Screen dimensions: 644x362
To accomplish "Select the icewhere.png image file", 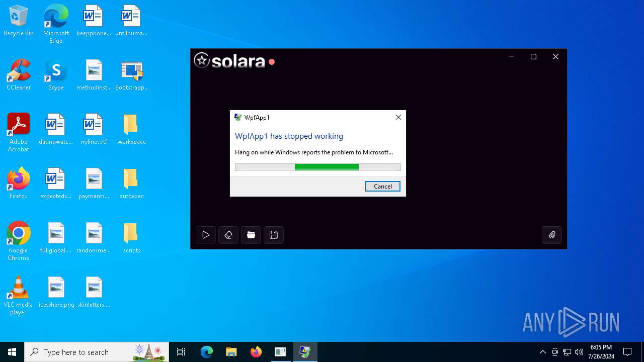I will coord(56,292).
